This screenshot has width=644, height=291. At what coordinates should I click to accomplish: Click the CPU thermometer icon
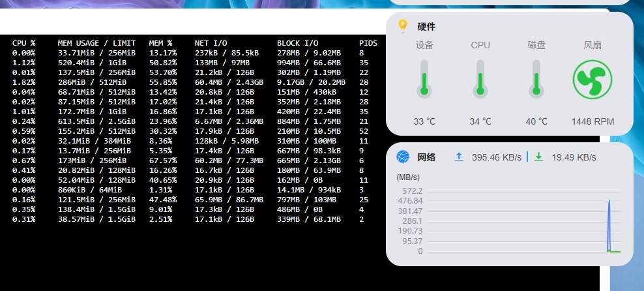480,79
